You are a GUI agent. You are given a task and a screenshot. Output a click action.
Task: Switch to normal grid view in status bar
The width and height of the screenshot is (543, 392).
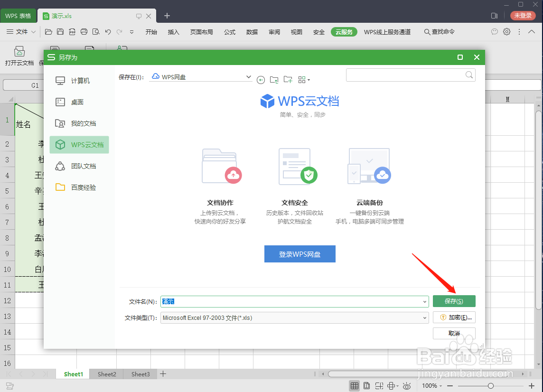point(354,386)
